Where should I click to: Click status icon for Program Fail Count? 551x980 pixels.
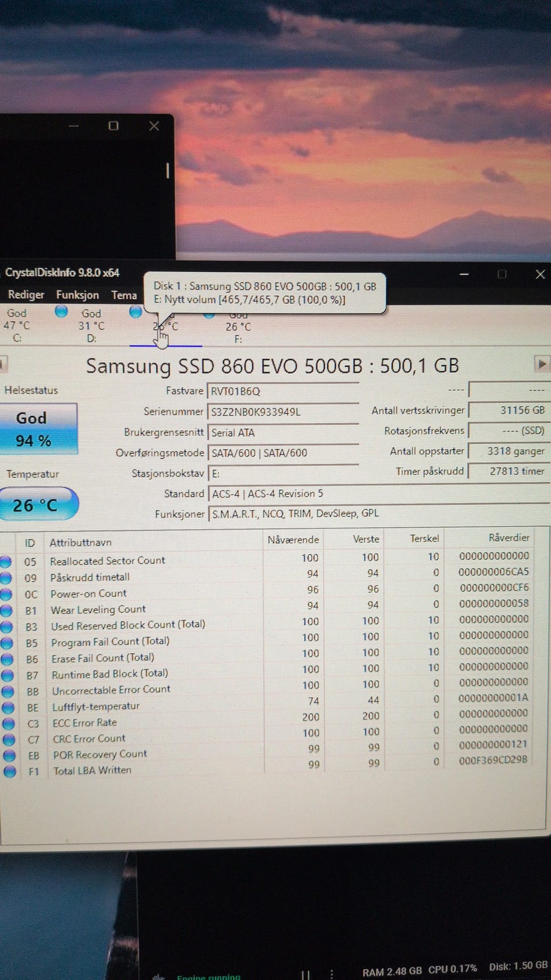click(x=7, y=642)
